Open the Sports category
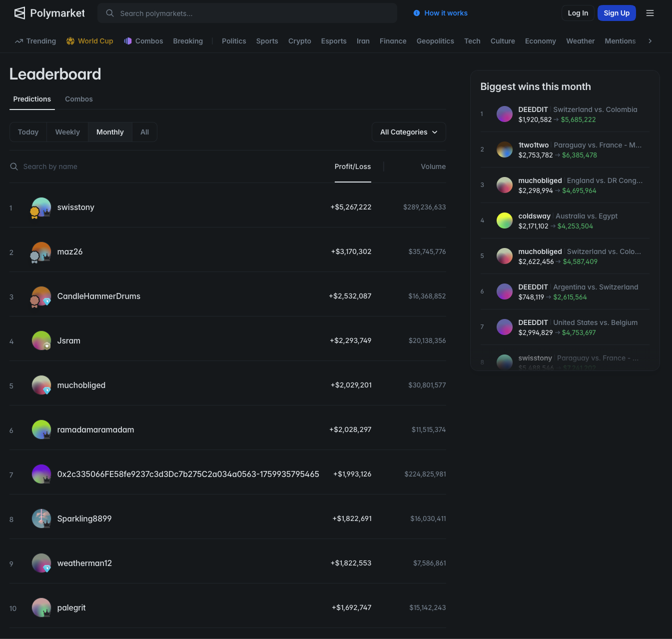The width and height of the screenshot is (672, 639). point(267,41)
